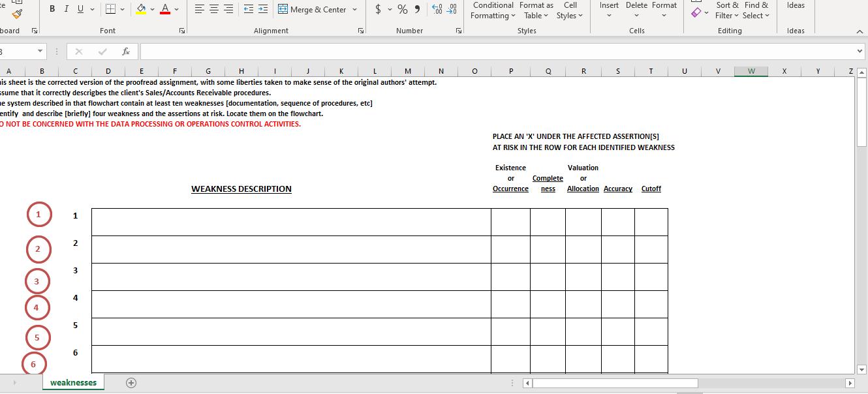Apply Comma Style
Viewport: 868px width, 394px height.
[417, 9]
